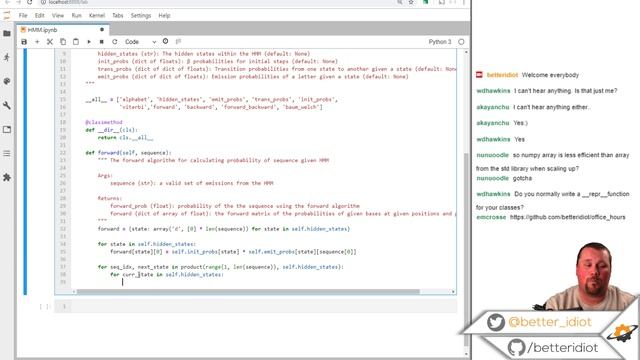Click the github.com/betteridiot/office_hours chat link
The height and width of the screenshot is (360, 640).
click(x=567, y=217)
